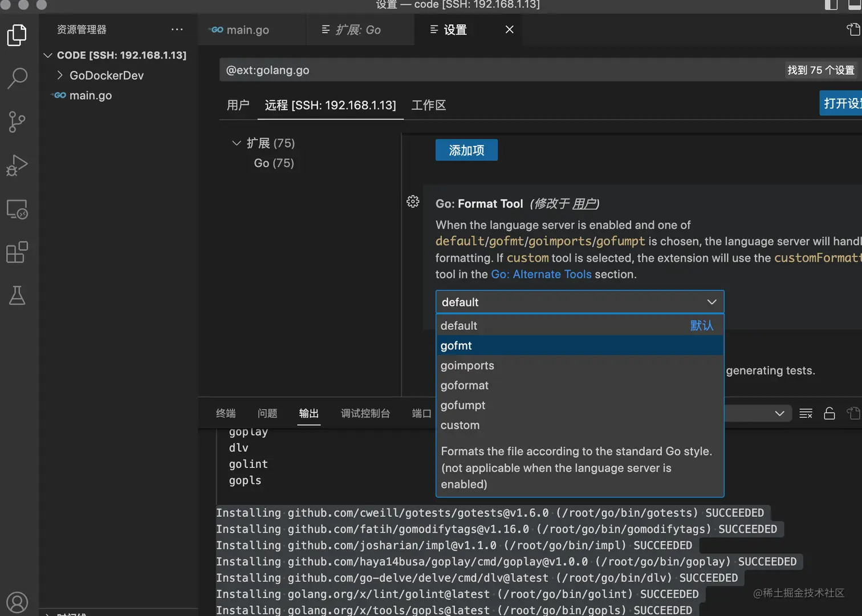This screenshot has width=862, height=616.
Task: Choose gofmt in the format tool list
Action: coord(580,345)
